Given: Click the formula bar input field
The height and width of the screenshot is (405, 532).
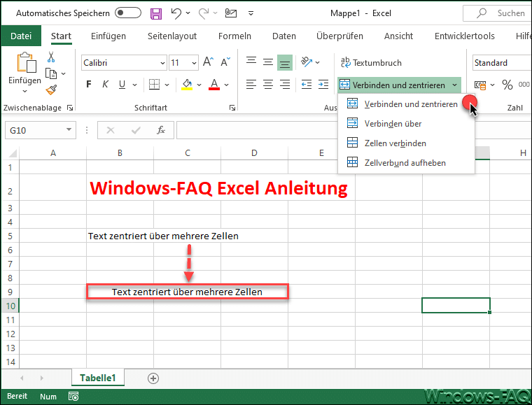Looking at the screenshot, I should coord(257,131).
